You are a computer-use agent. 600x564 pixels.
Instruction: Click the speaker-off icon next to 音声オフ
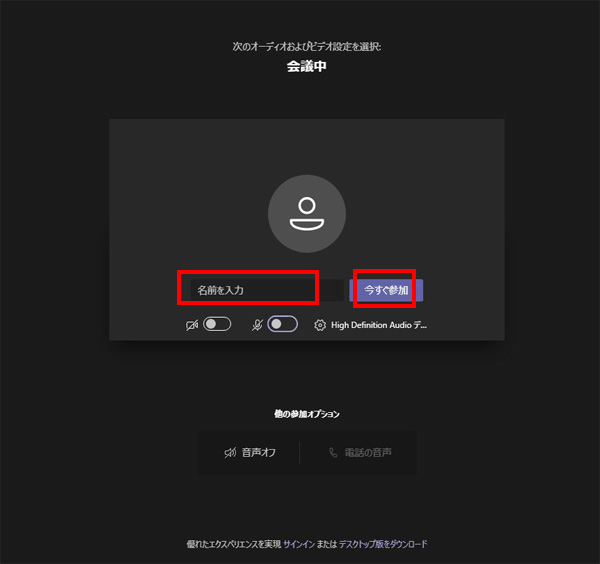[230, 453]
